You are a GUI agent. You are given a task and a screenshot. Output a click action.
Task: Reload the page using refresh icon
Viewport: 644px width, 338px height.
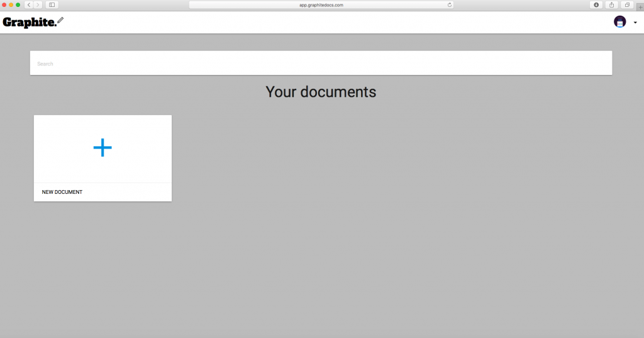pyautogui.click(x=449, y=5)
